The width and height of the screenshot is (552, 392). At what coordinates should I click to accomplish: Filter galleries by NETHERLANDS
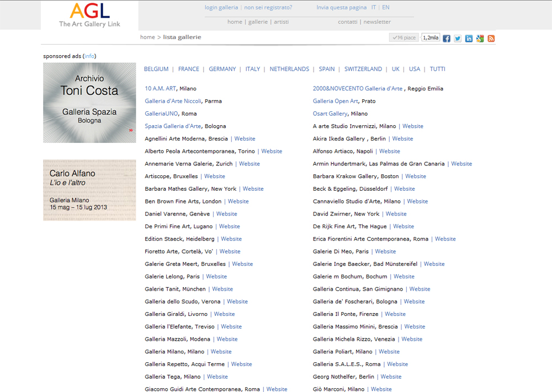[x=289, y=69]
